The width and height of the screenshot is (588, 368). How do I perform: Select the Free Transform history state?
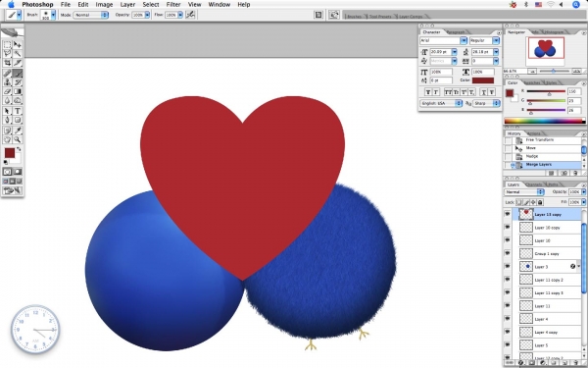tap(546, 140)
